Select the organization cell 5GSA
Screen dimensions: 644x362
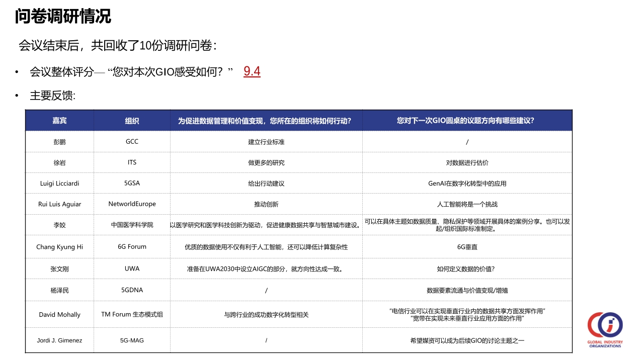tap(132, 184)
